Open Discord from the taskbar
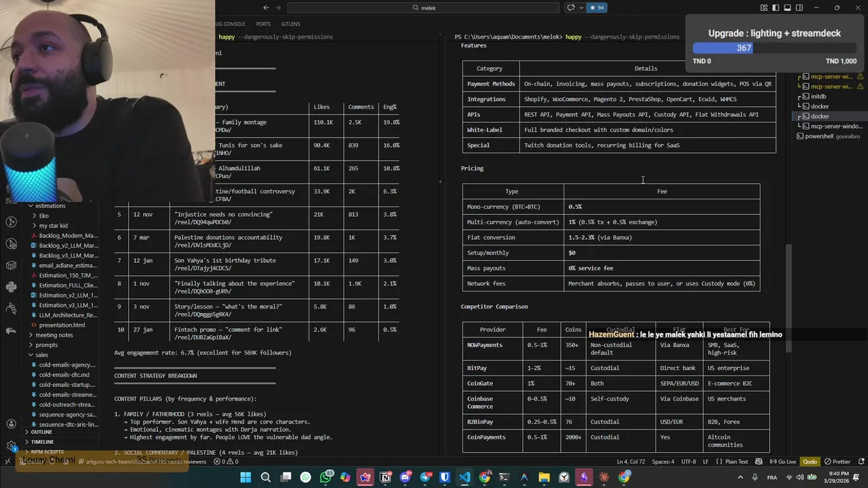 [405, 477]
